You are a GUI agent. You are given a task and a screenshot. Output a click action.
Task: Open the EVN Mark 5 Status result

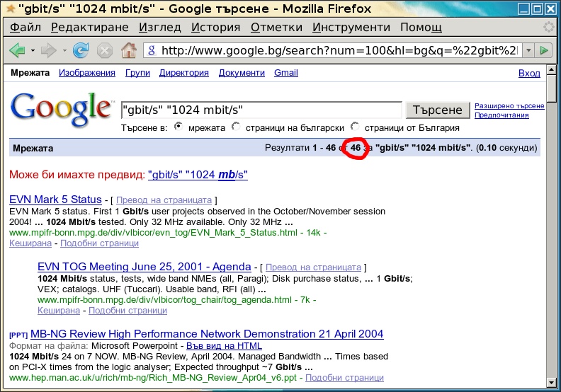[55, 200]
